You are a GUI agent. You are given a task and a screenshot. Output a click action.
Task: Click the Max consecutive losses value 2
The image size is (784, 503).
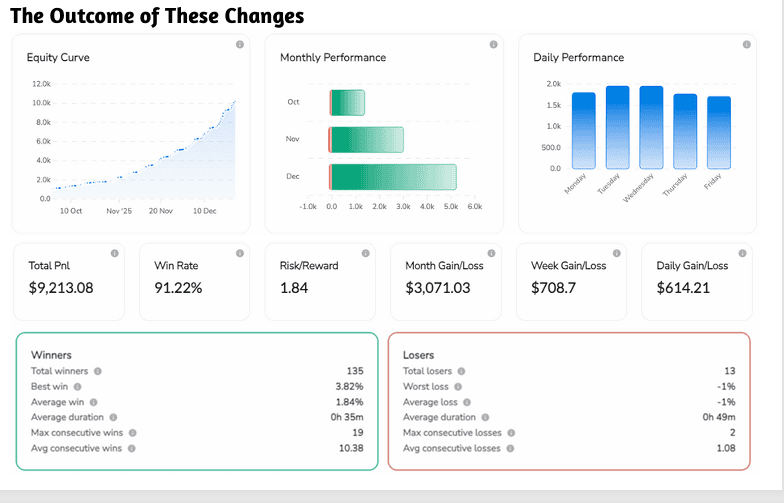coord(732,432)
